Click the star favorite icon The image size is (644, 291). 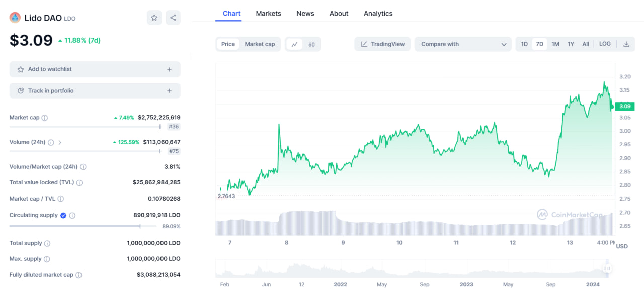point(154,18)
